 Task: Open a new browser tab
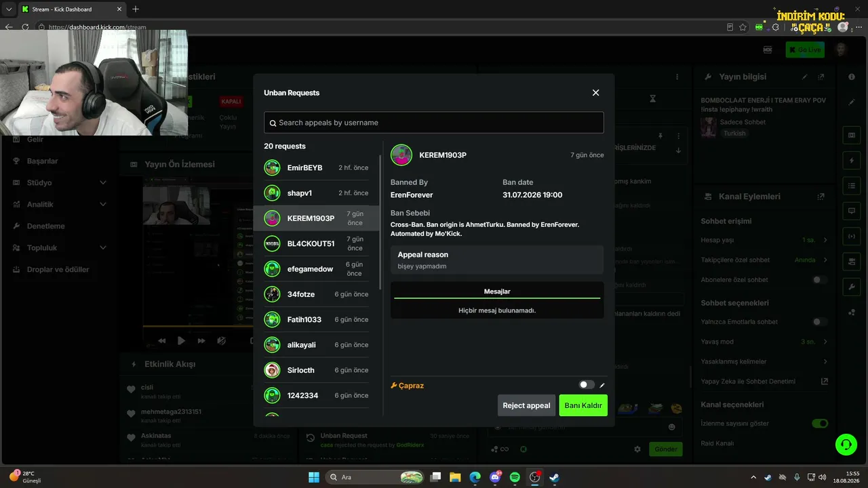click(x=136, y=9)
